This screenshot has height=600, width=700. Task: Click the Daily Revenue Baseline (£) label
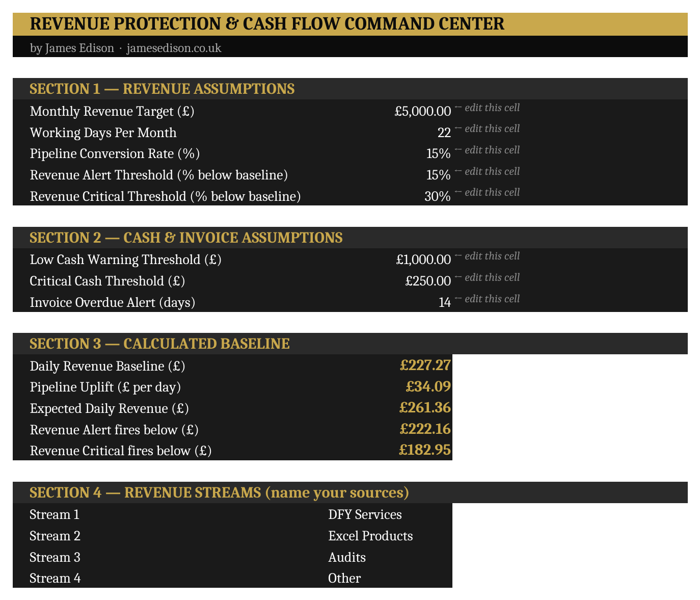107,366
